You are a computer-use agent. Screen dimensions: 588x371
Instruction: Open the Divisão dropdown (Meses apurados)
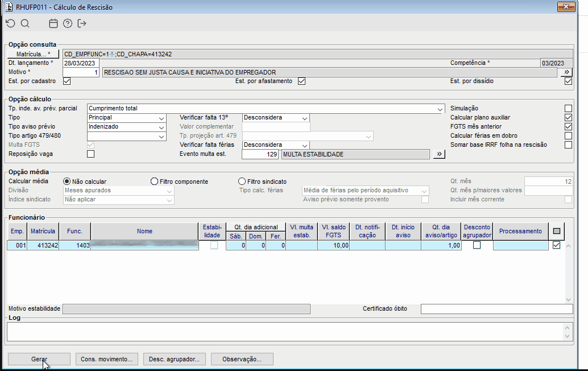point(169,191)
